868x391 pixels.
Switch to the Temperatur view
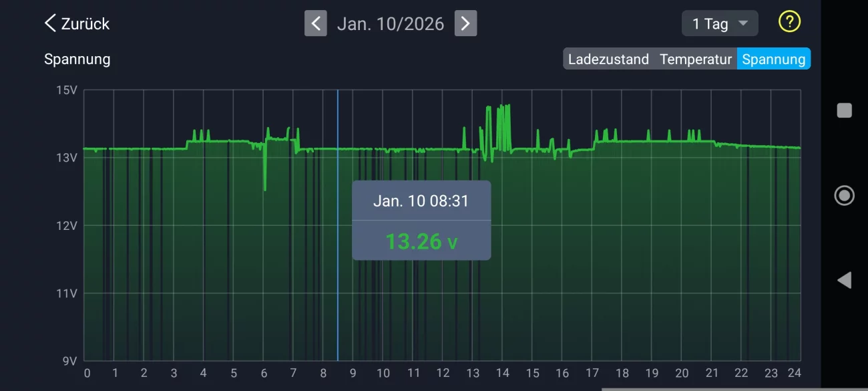point(696,59)
